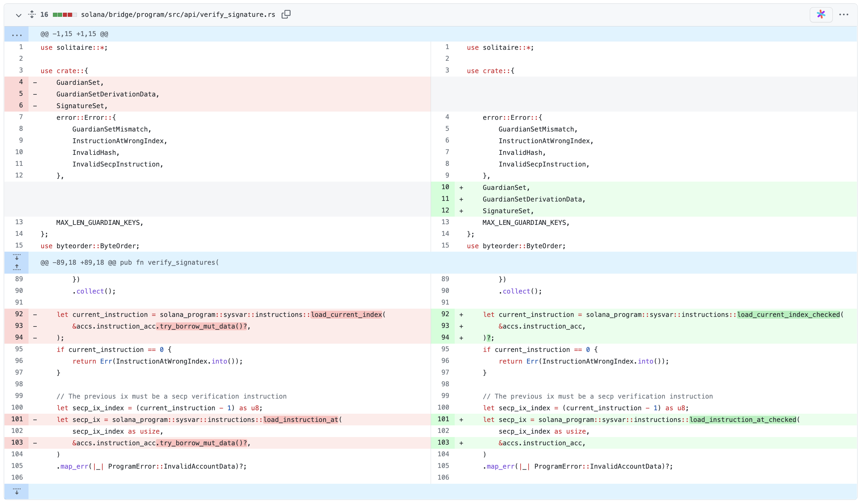Expand down arrow above second hunk

(x=16, y=257)
